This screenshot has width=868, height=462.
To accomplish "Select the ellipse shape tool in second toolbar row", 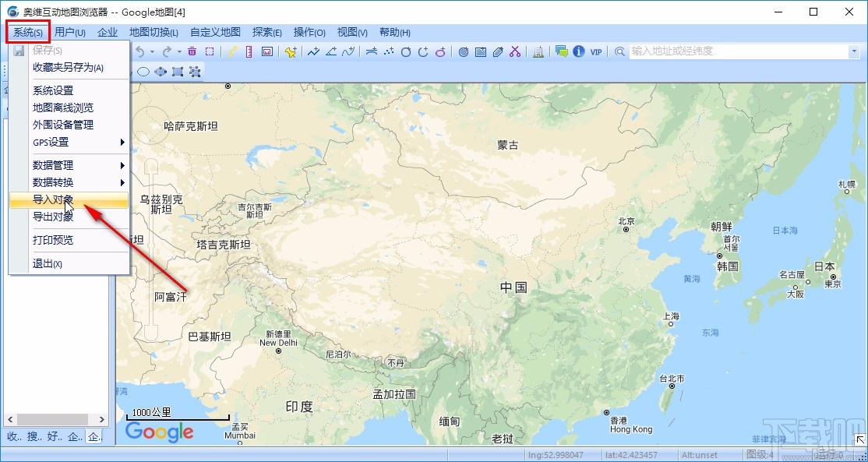I will (143, 72).
